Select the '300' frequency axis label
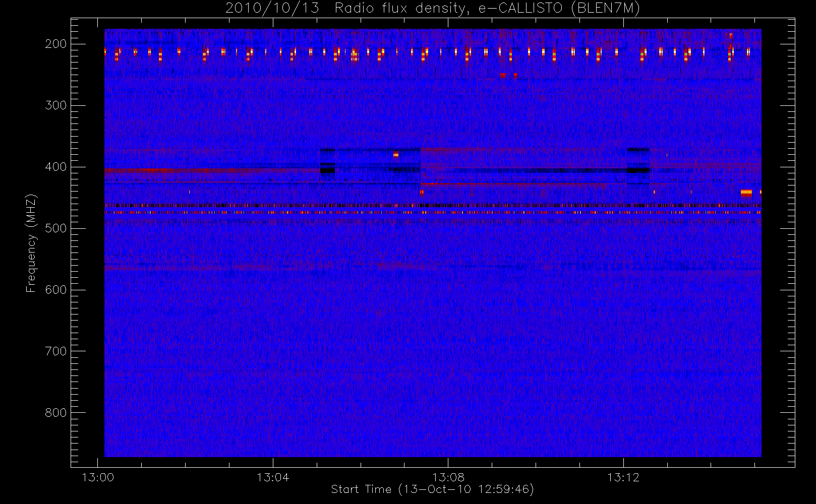816x504 pixels. (55, 105)
